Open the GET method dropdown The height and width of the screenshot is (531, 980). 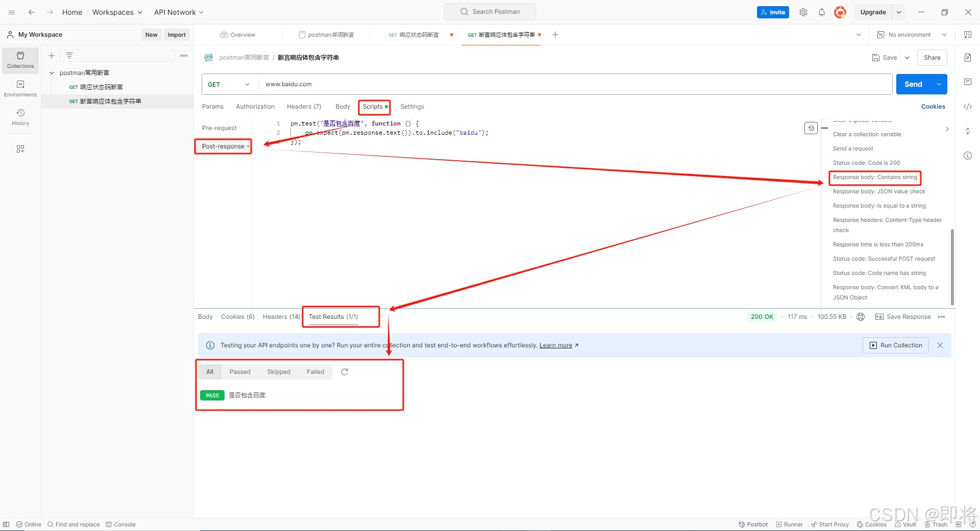pos(229,84)
